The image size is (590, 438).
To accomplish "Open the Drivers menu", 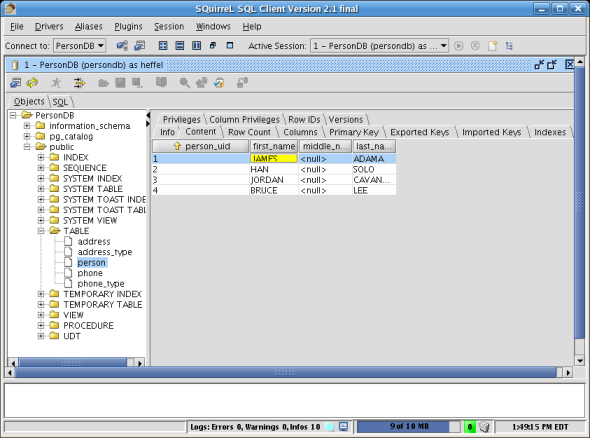I will point(49,27).
